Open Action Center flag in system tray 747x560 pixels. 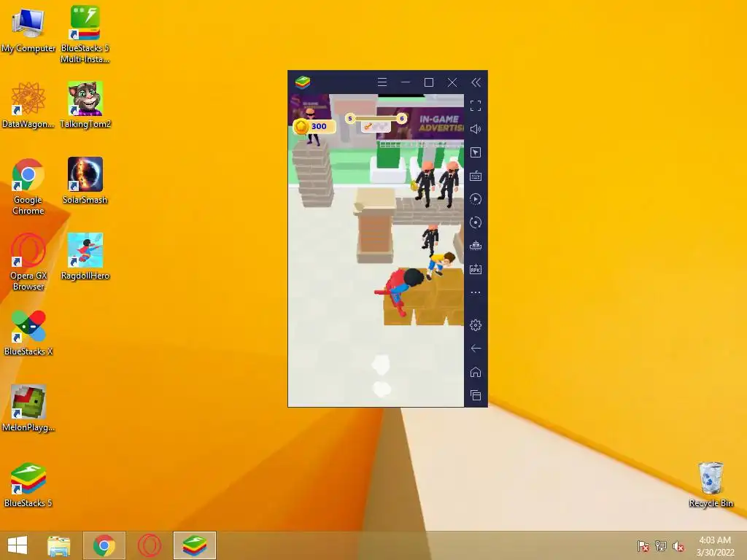pyautogui.click(x=643, y=545)
